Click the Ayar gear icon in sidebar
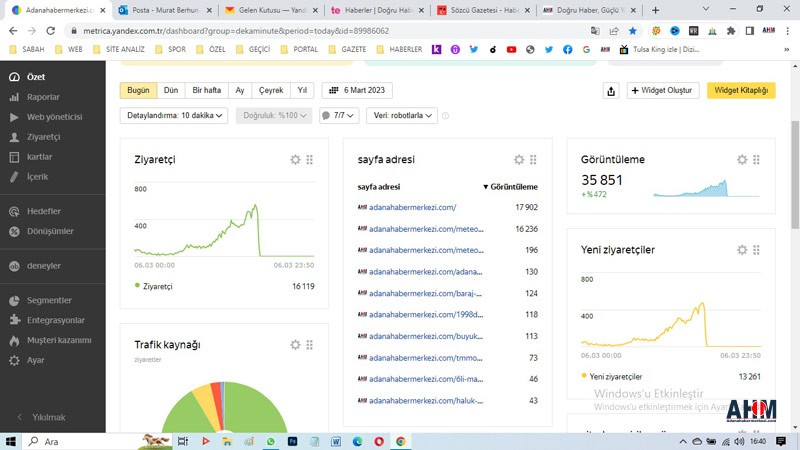This screenshot has height=450, width=800. (x=14, y=360)
